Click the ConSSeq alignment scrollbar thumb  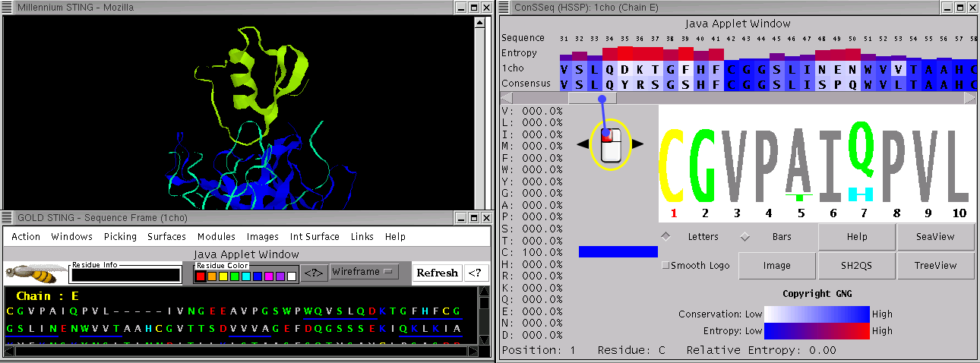(593, 98)
